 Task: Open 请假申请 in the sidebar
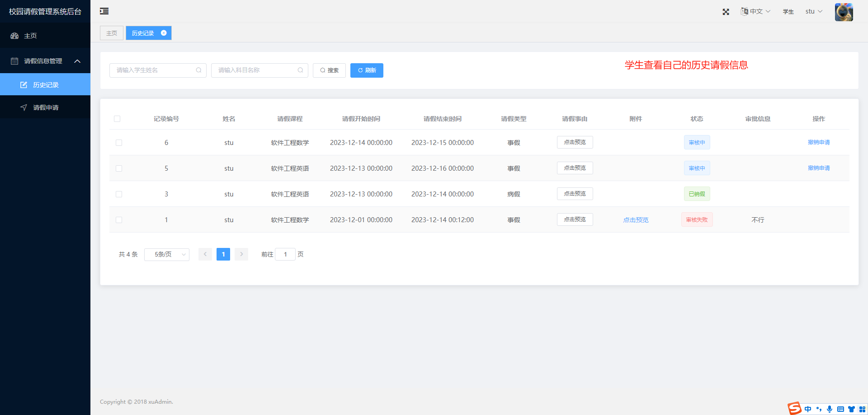(x=46, y=107)
